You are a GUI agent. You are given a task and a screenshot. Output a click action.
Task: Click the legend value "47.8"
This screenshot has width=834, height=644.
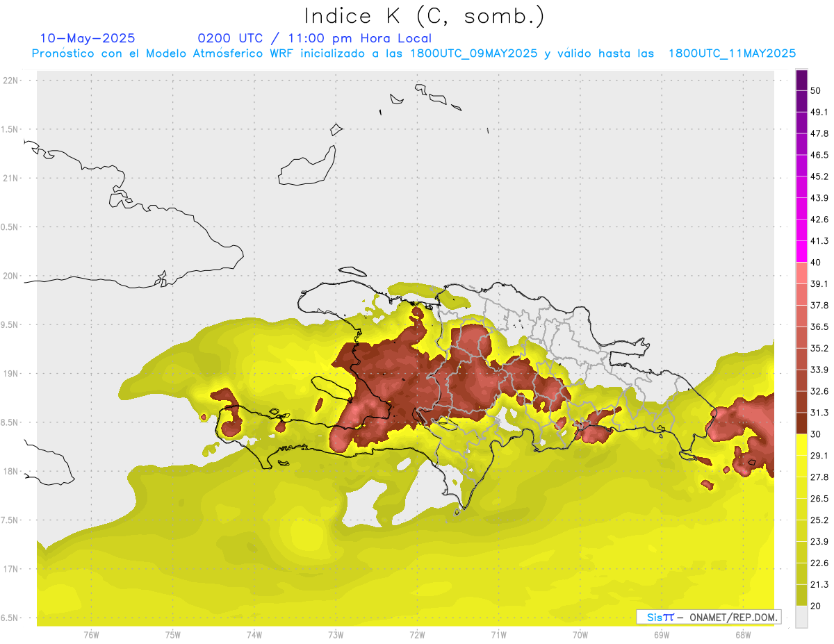[819, 133]
